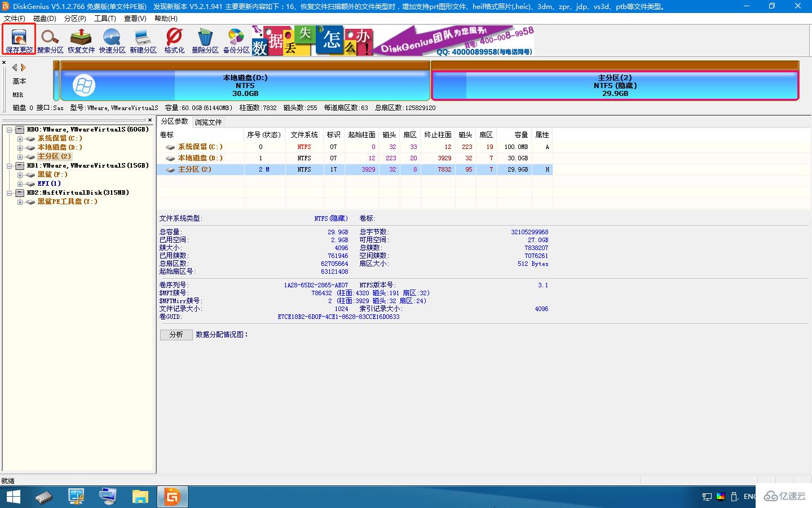The image size is (812, 508).
Task: Launch the 恢复文件 recover files tool
Action: [81, 41]
